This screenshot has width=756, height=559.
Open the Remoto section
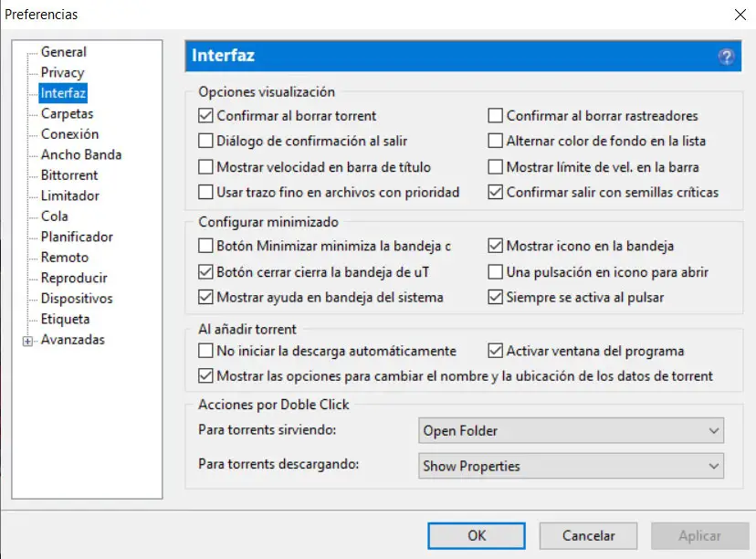point(65,257)
